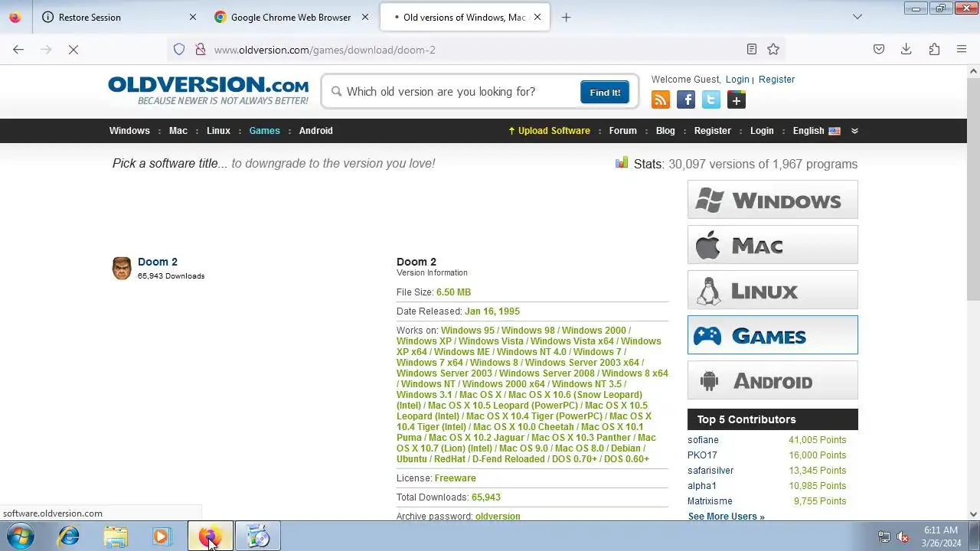Bookmark this page with the star icon
980x551 pixels.
[773, 50]
